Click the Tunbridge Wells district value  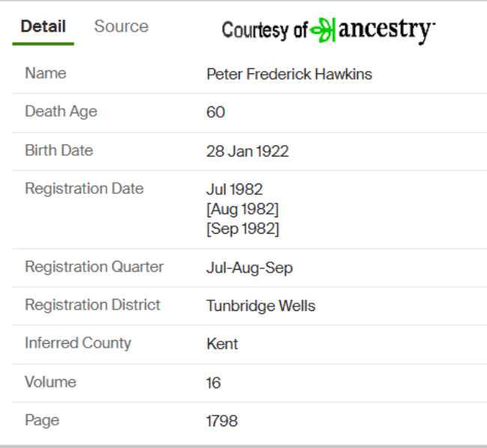[261, 306]
